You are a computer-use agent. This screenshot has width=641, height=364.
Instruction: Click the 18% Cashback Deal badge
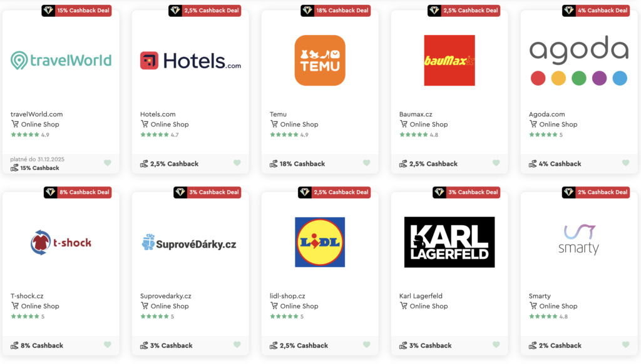coord(336,11)
